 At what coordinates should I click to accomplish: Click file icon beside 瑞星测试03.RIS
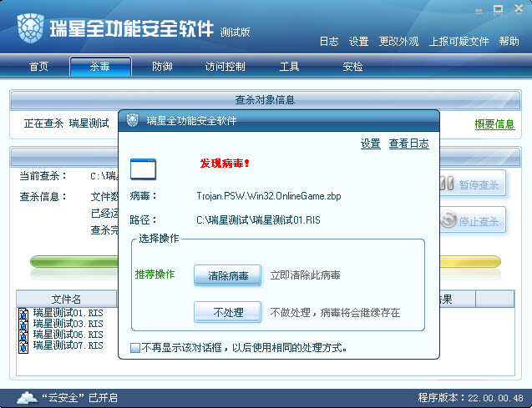(23, 325)
